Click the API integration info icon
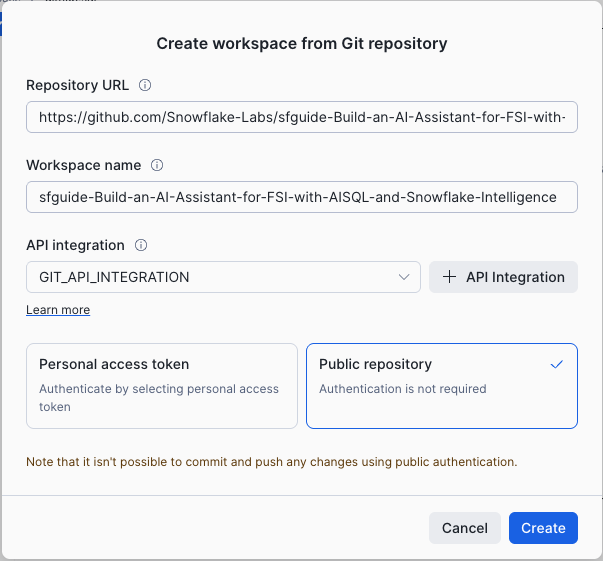 point(141,245)
